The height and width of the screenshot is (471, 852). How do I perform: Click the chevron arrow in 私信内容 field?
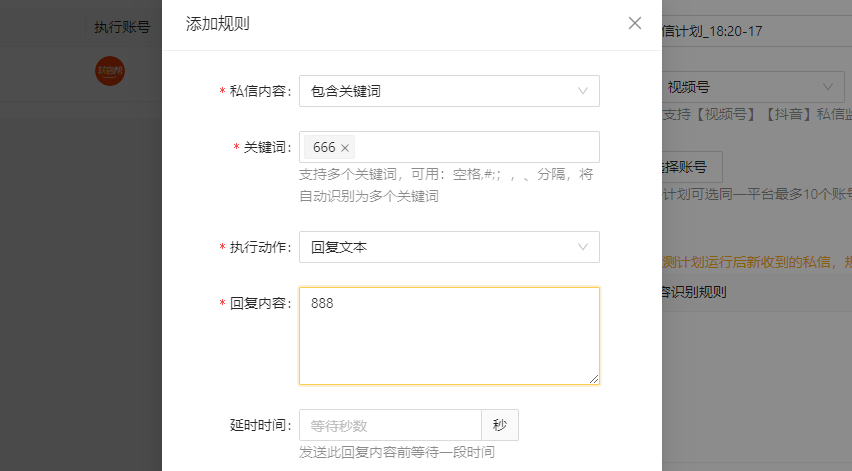point(582,91)
